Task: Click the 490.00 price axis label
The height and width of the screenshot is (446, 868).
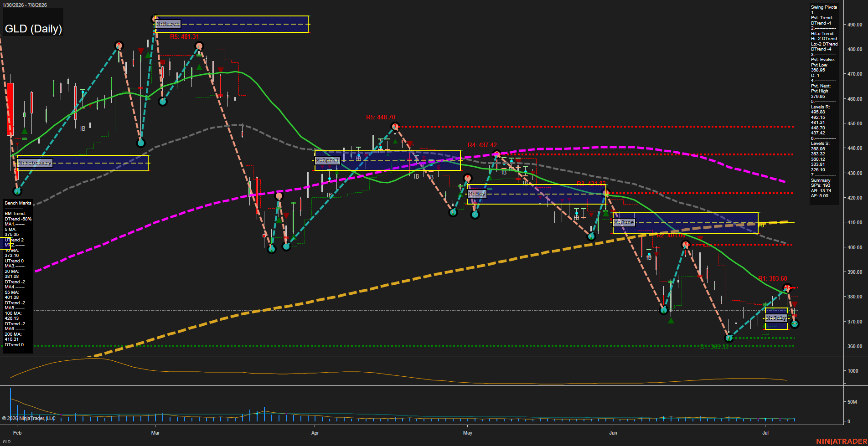Action: pos(855,25)
